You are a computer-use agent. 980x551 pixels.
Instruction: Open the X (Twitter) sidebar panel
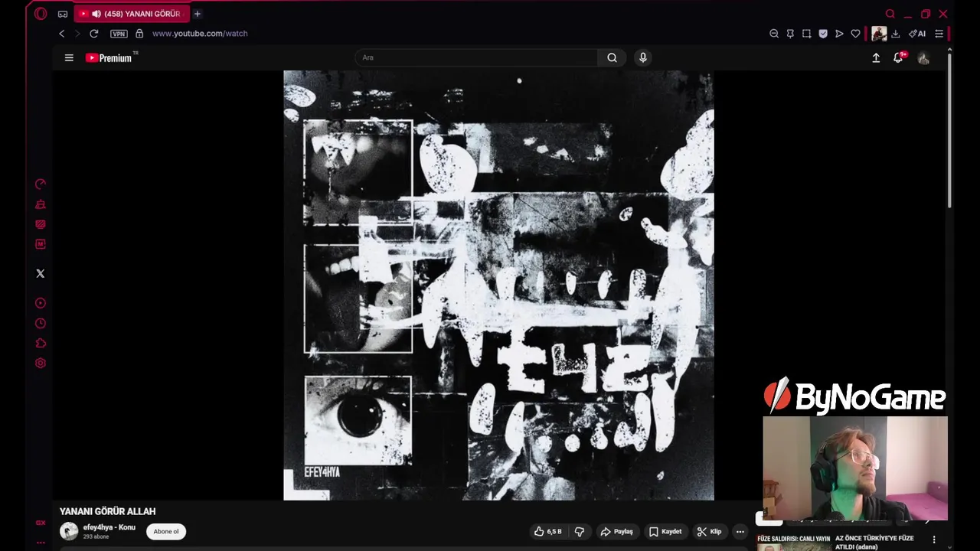coord(41,273)
